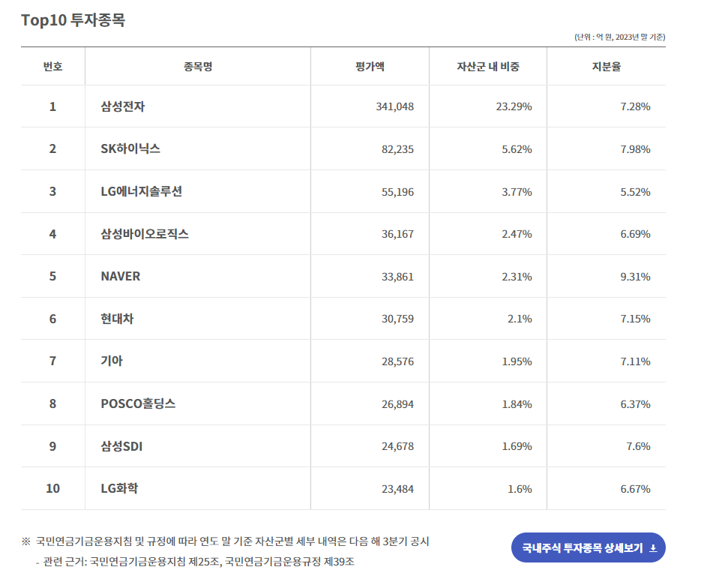Select the 현대차 stock name
Image resolution: width=707 pixels, height=588 pixels.
tap(116, 318)
